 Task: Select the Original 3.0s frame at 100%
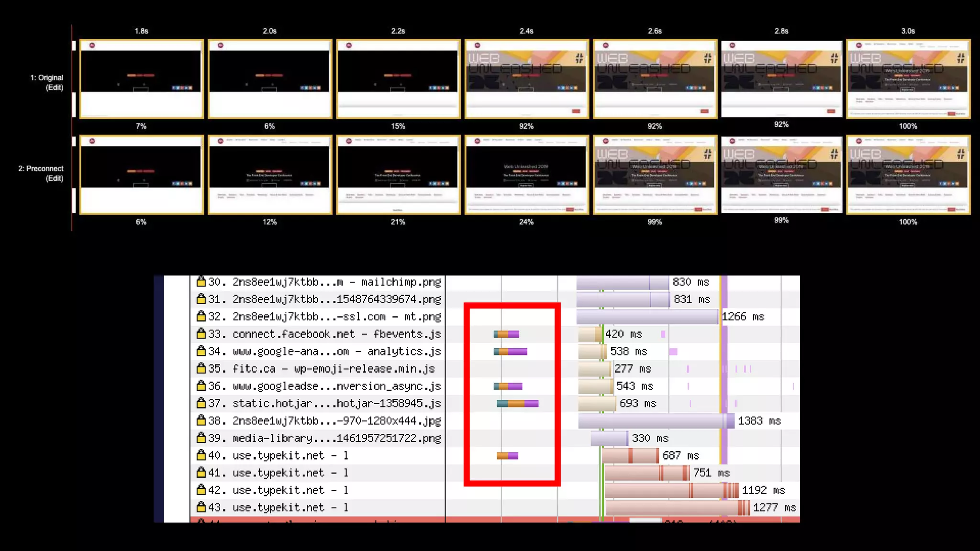(x=908, y=79)
